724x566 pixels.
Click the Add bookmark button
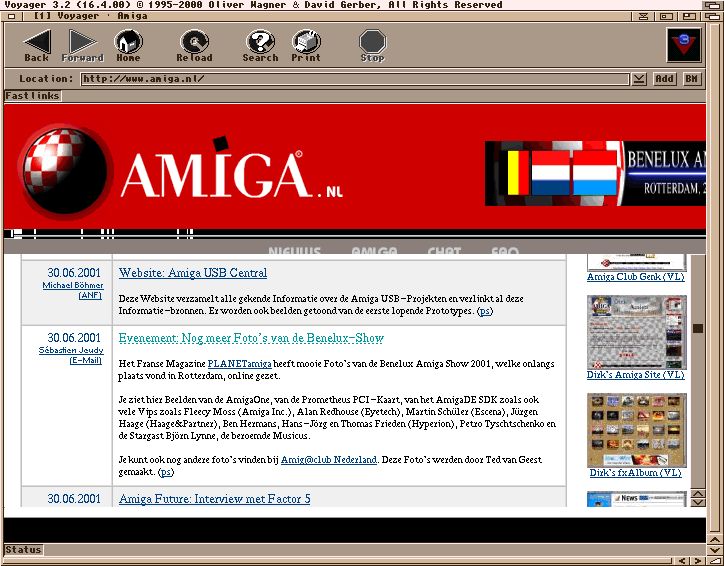664,79
